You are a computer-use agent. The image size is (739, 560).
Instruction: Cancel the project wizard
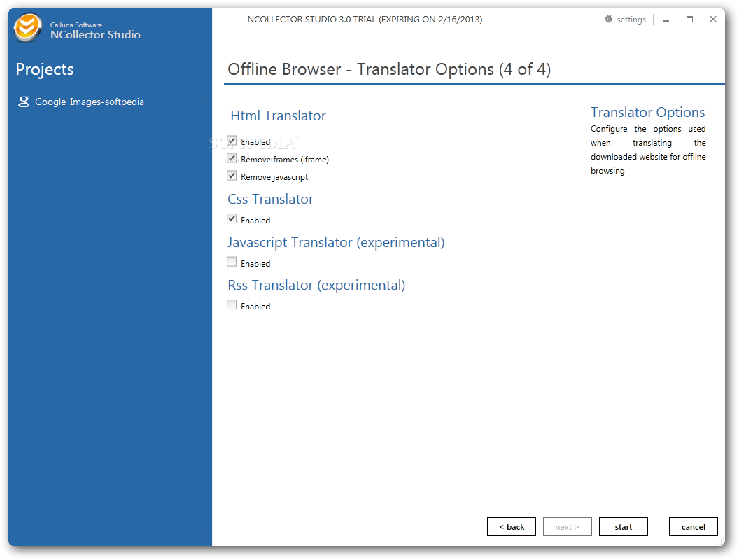pyautogui.click(x=694, y=526)
